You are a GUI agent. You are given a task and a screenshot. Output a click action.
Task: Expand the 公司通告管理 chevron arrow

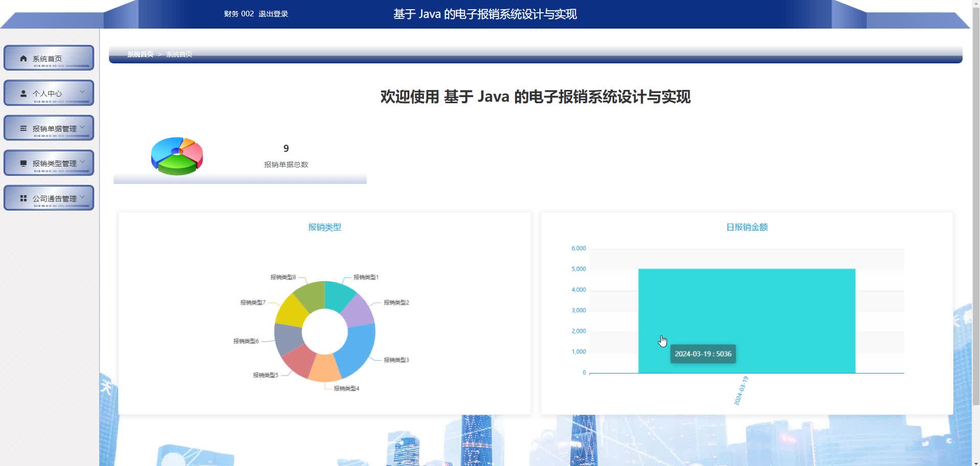82,197
